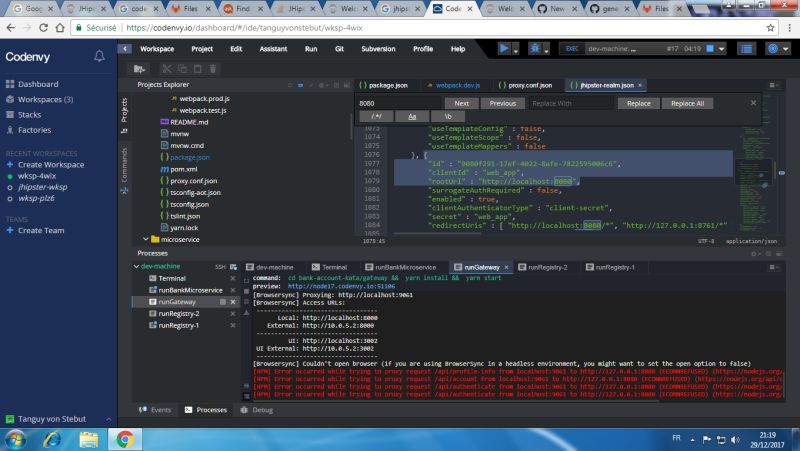This screenshot has width=800, height=451.
Task: Click the search field containing 8080
Action: [398, 103]
